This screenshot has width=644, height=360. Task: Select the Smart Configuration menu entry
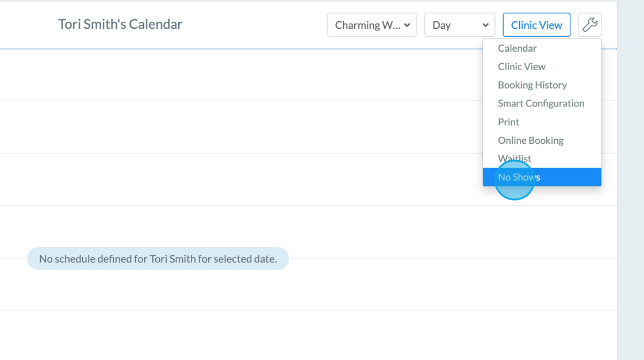click(541, 104)
